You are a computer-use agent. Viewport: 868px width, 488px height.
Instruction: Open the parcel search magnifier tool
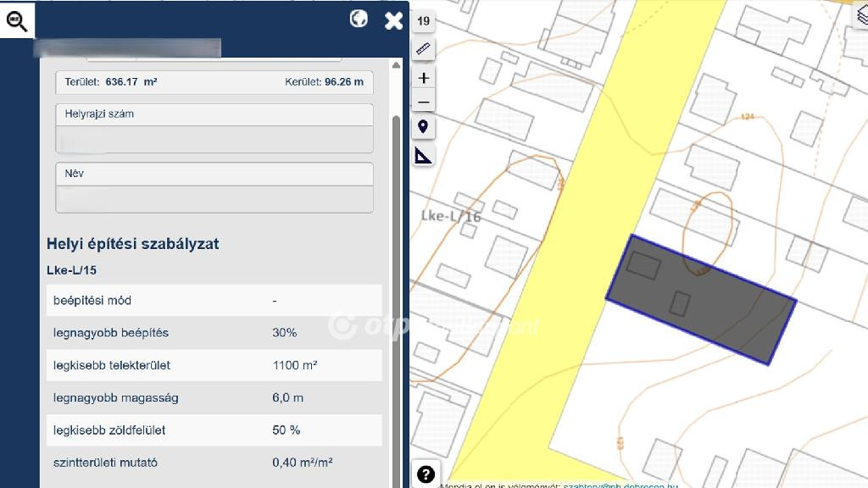[17, 19]
